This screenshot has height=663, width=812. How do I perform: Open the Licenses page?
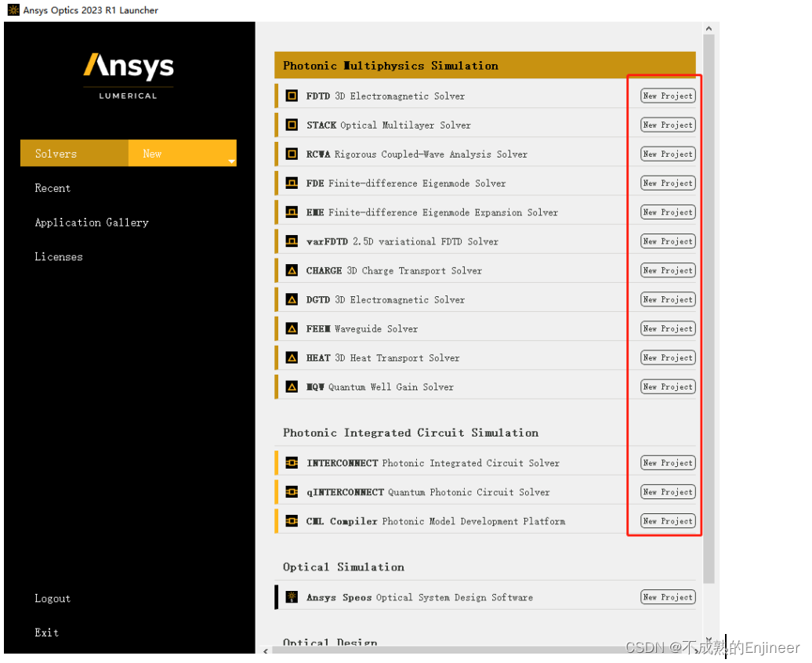pyautogui.click(x=59, y=256)
